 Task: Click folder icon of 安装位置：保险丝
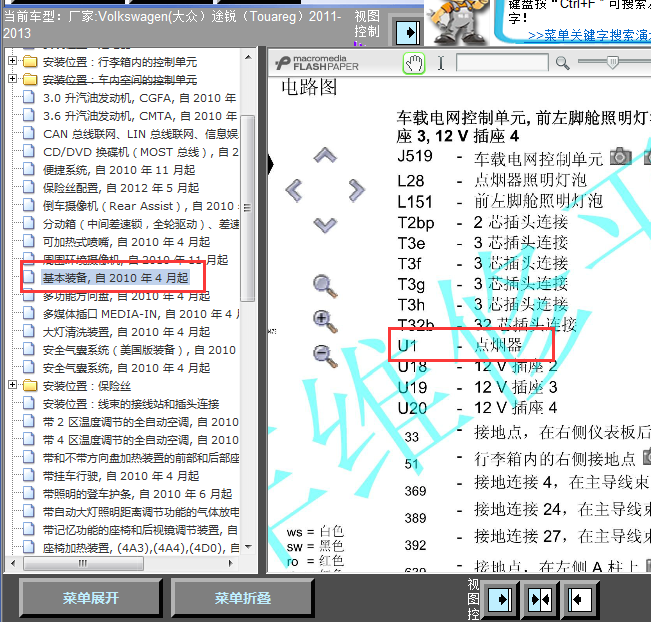(x=30, y=386)
